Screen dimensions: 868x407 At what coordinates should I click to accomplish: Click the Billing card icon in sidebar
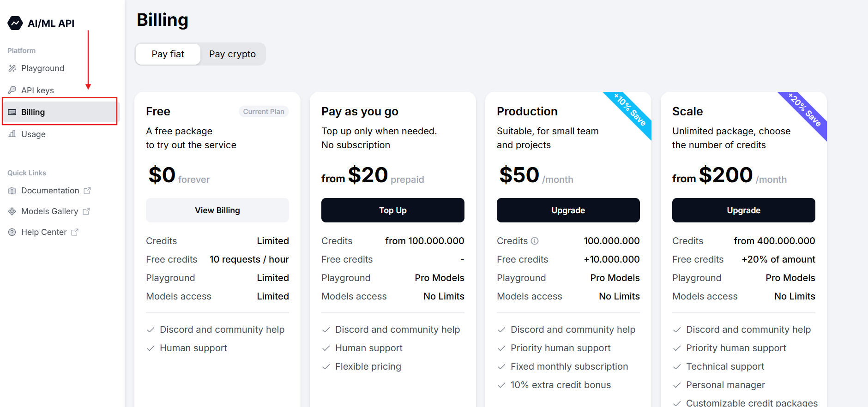(12, 112)
